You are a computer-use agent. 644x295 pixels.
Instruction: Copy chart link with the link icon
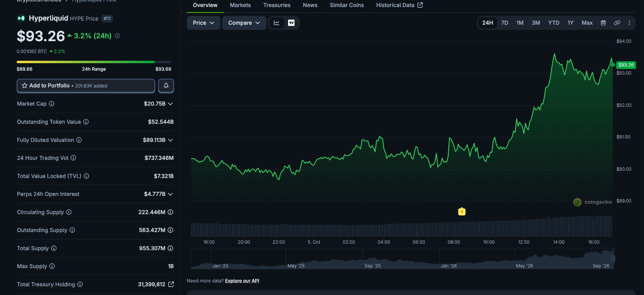[617, 23]
